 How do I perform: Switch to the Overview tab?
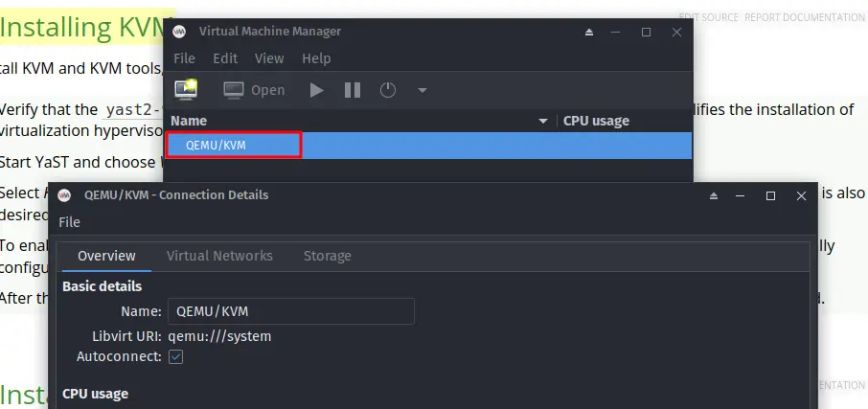point(106,256)
